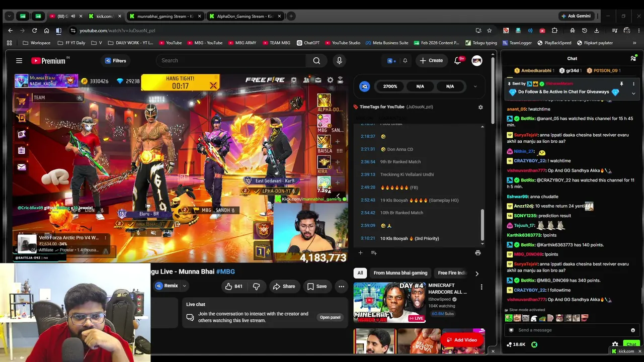This screenshot has width=644, height=362.
Task: Show more category chips with the arrow
Action: 477,274
